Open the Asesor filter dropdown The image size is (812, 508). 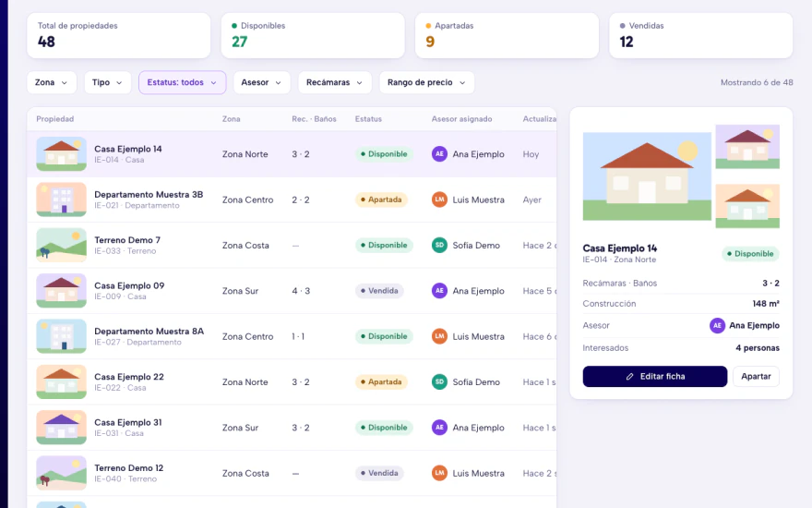pyautogui.click(x=261, y=82)
